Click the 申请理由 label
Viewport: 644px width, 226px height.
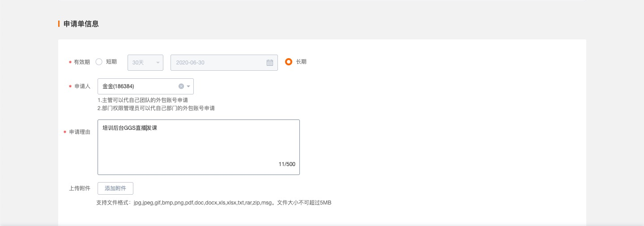click(x=80, y=132)
